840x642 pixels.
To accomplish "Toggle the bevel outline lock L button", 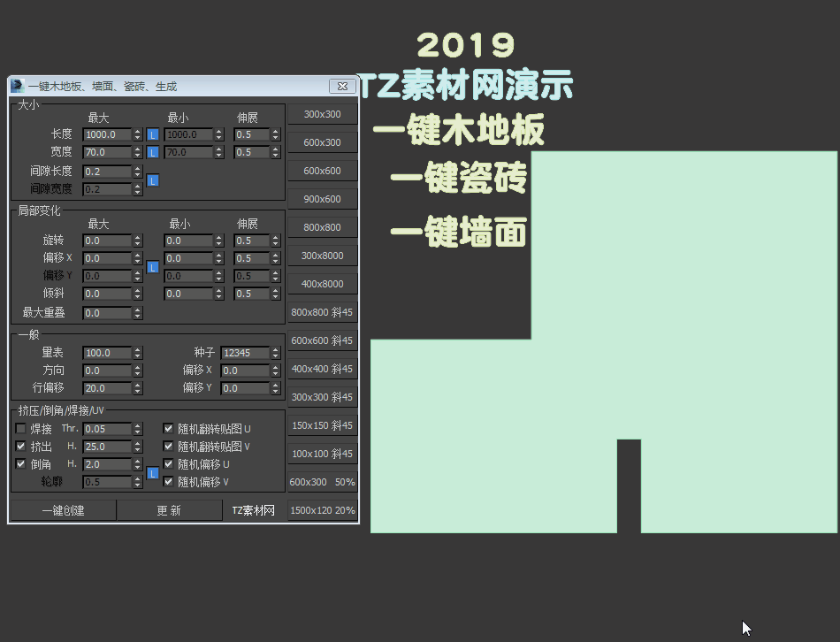I will 153,474.
